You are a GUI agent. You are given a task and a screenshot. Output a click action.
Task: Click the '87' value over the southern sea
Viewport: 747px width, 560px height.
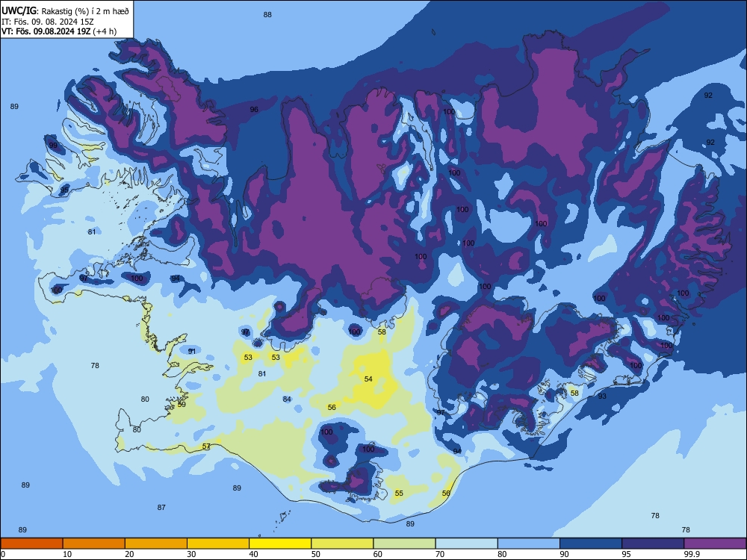[161, 508]
